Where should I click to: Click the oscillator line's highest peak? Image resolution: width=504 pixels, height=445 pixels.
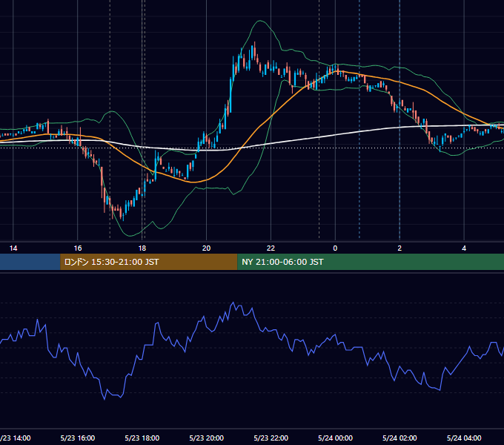click(x=233, y=303)
